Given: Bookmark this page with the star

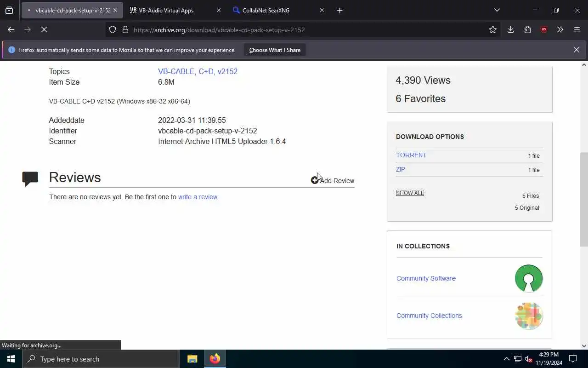Looking at the screenshot, I should (493, 30).
